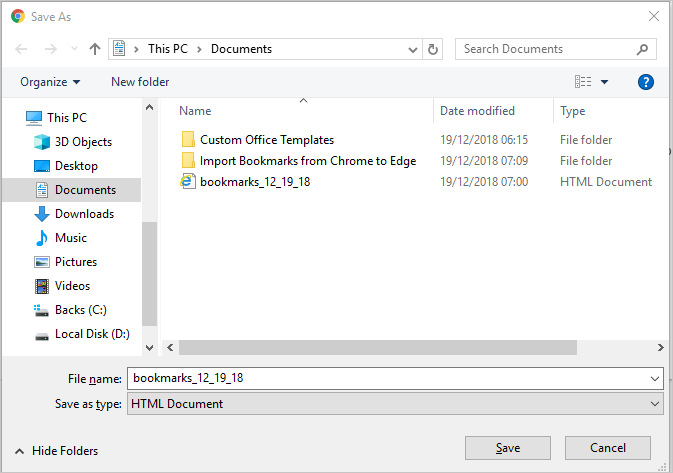The height and width of the screenshot is (473, 673).
Task: Click the Save button
Action: click(x=507, y=448)
